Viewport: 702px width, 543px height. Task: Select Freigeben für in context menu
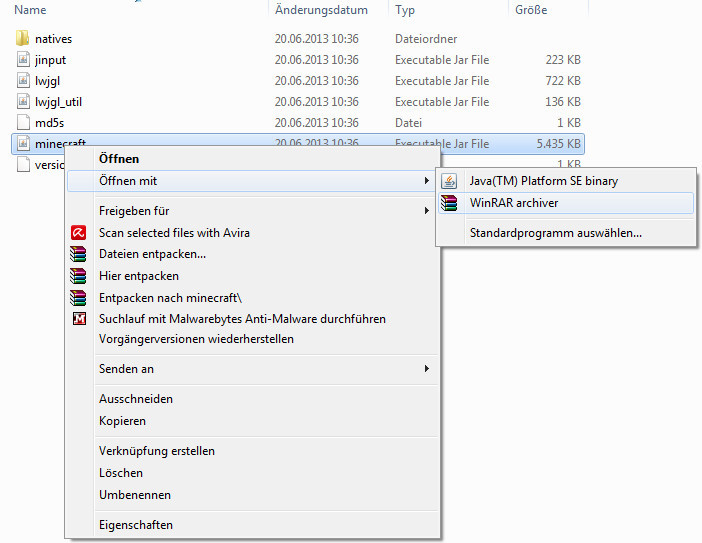(134, 211)
